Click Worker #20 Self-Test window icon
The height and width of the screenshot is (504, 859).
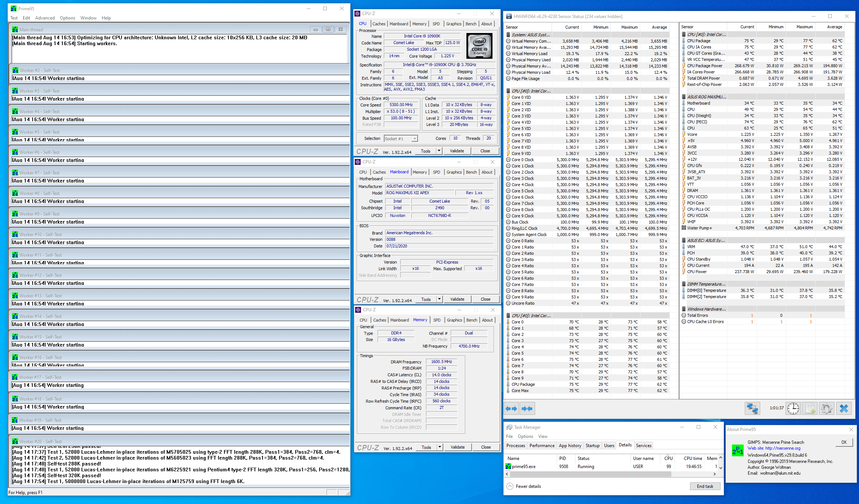tap(15, 441)
